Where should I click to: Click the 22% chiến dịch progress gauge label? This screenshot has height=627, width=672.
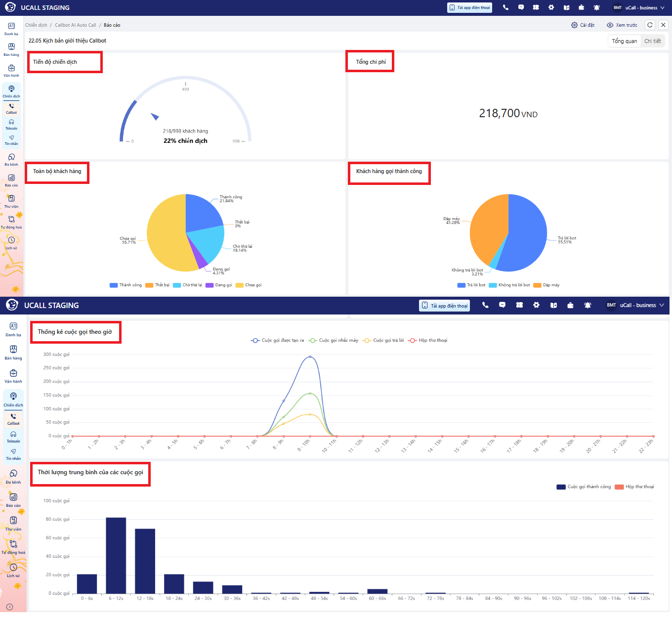(185, 141)
